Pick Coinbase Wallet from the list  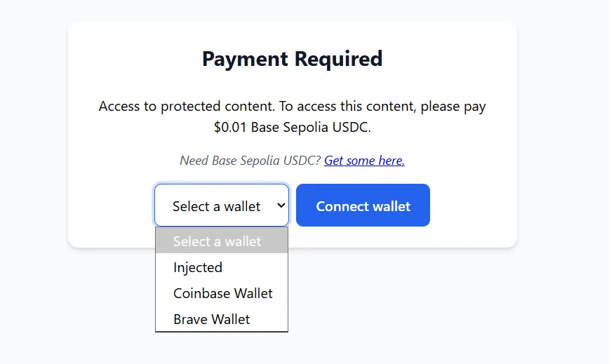click(222, 293)
